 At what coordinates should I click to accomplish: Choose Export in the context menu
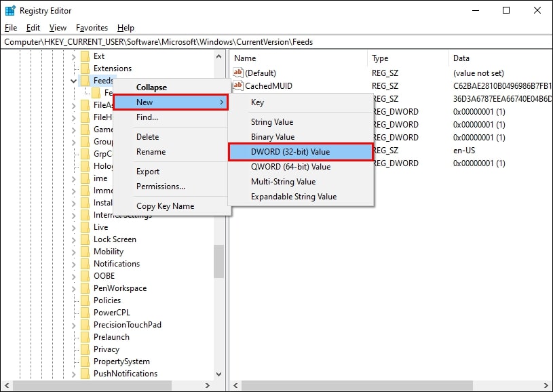(172, 172)
